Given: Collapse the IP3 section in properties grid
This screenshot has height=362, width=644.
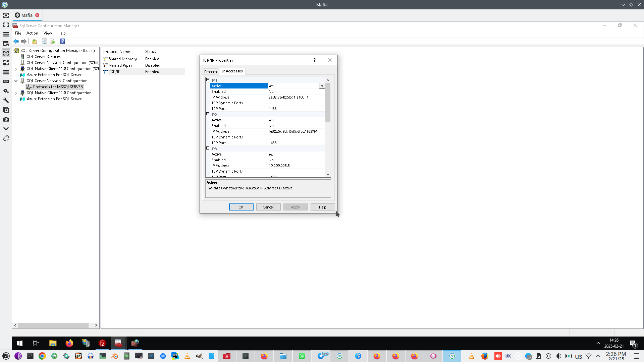Looking at the screenshot, I should [x=208, y=148].
